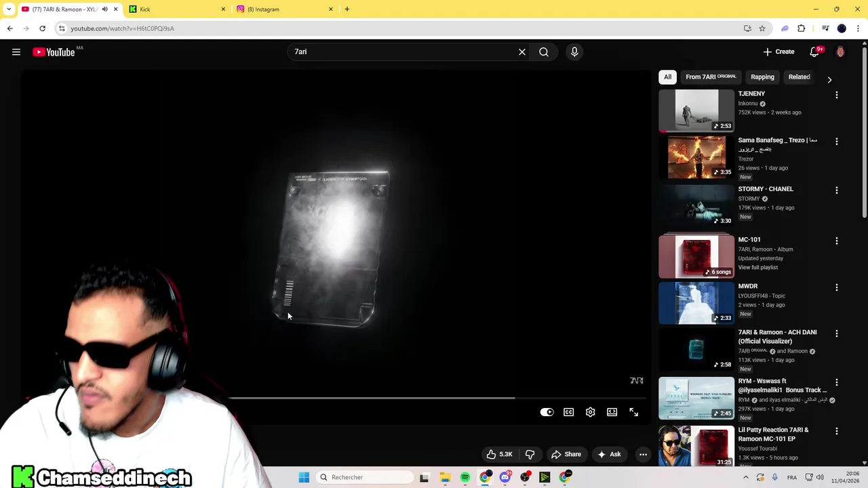This screenshot has height=488, width=868.
Task: Select the All filter chip
Action: pyautogui.click(x=667, y=77)
